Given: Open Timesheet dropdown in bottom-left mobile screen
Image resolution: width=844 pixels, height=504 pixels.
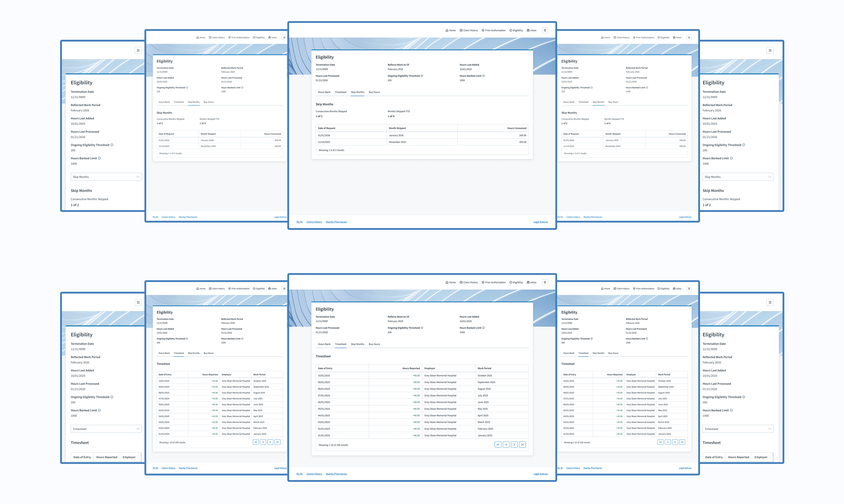Looking at the screenshot, I should pyautogui.click(x=106, y=429).
